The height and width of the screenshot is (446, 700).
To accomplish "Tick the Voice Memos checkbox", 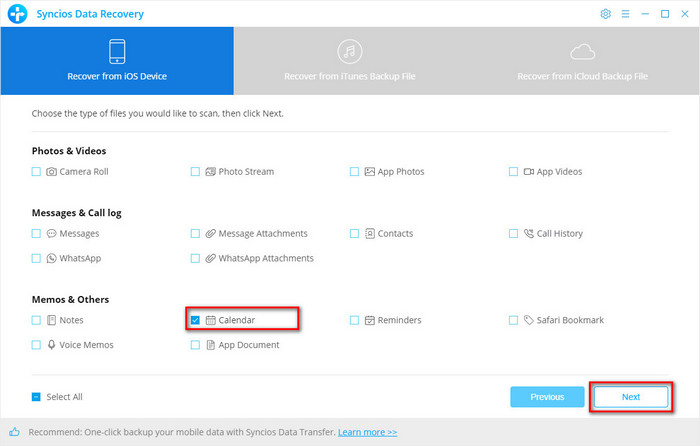I will pos(36,345).
